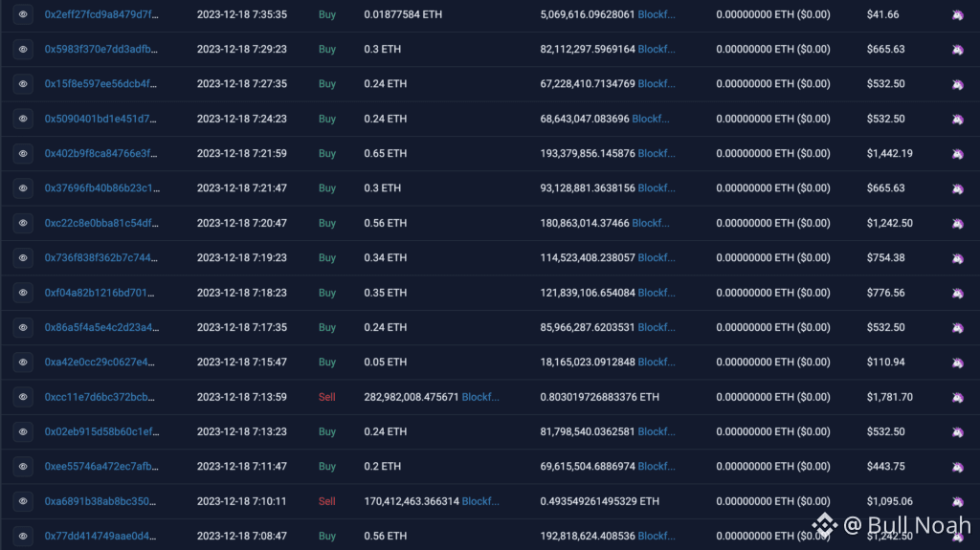
Task: Click the eye icon for transaction 0x2eff27fcd9a8479d7f
Action: [x=23, y=14]
